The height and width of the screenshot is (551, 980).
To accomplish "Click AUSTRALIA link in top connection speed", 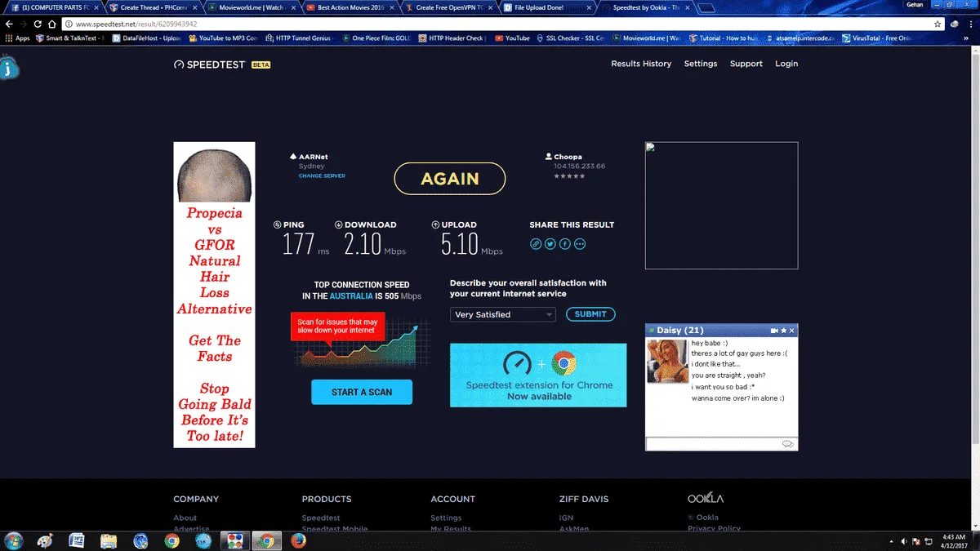I will click(351, 296).
